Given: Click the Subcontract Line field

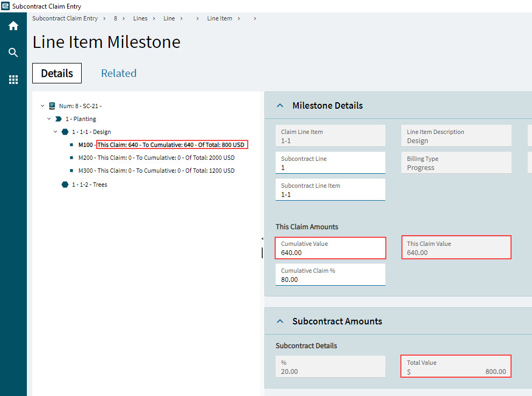Looking at the screenshot, I should 330,162.
